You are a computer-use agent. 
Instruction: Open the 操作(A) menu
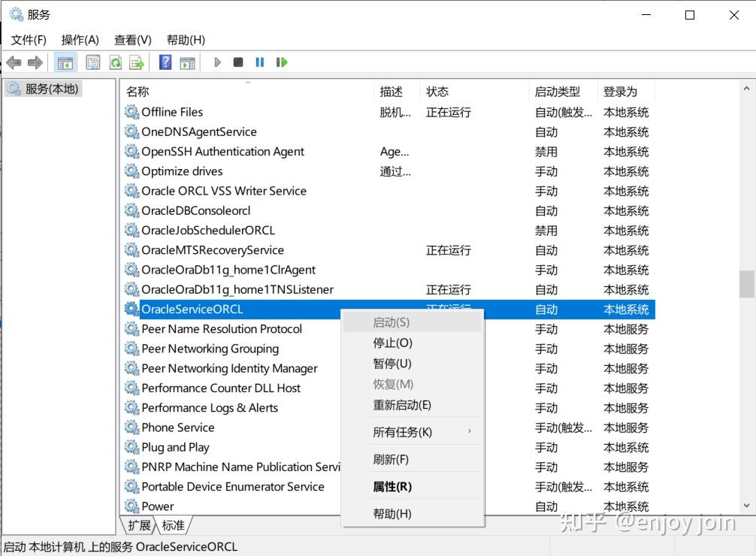click(x=80, y=40)
